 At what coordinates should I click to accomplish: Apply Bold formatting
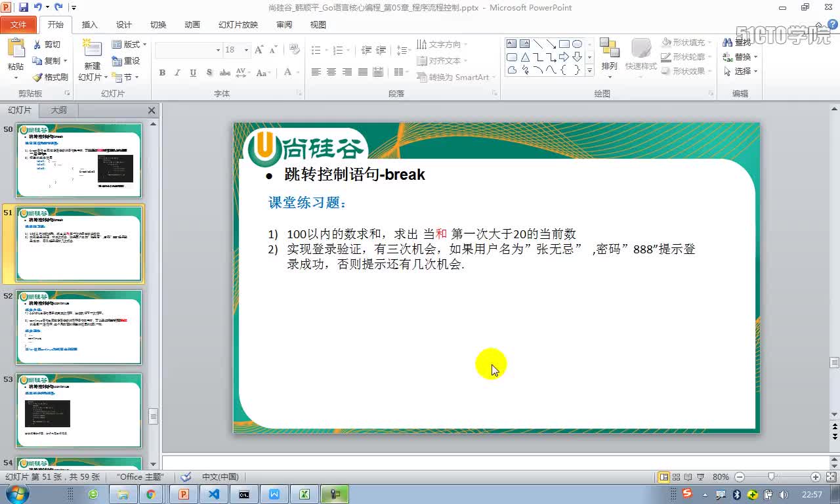162,73
